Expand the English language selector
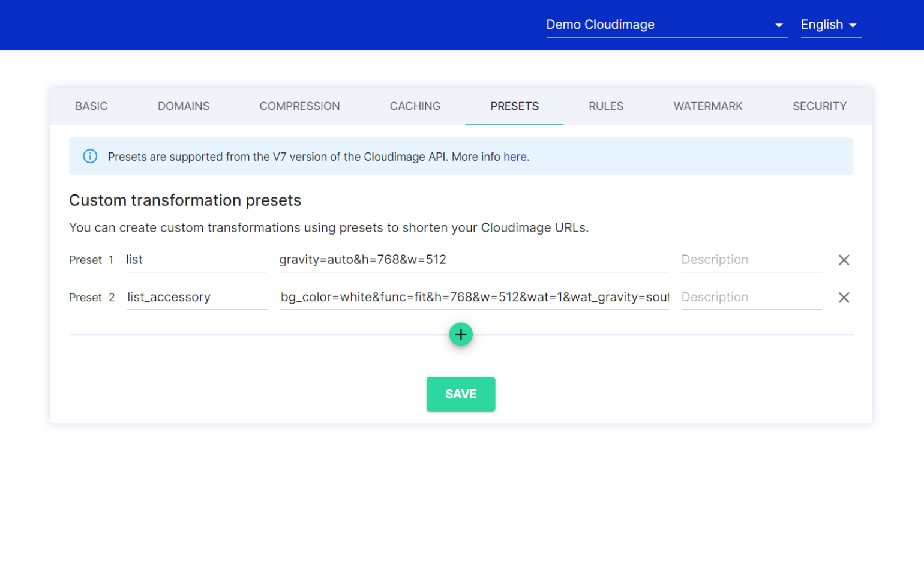This screenshot has width=924, height=570. tap(830, 25)
